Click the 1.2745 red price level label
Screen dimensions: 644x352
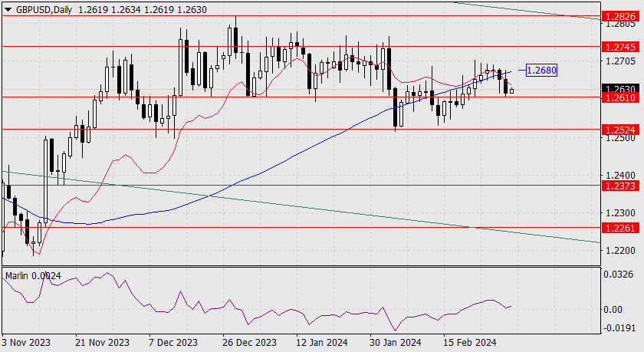(620, 48)
